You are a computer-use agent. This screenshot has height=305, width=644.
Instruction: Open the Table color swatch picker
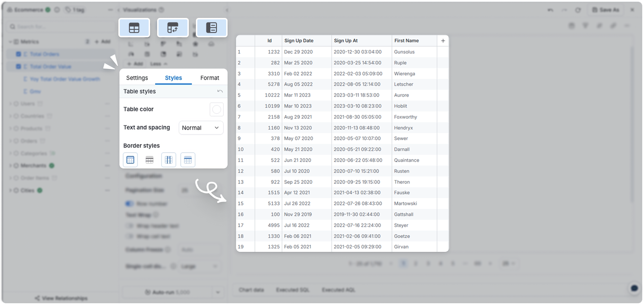click(217, 109)
